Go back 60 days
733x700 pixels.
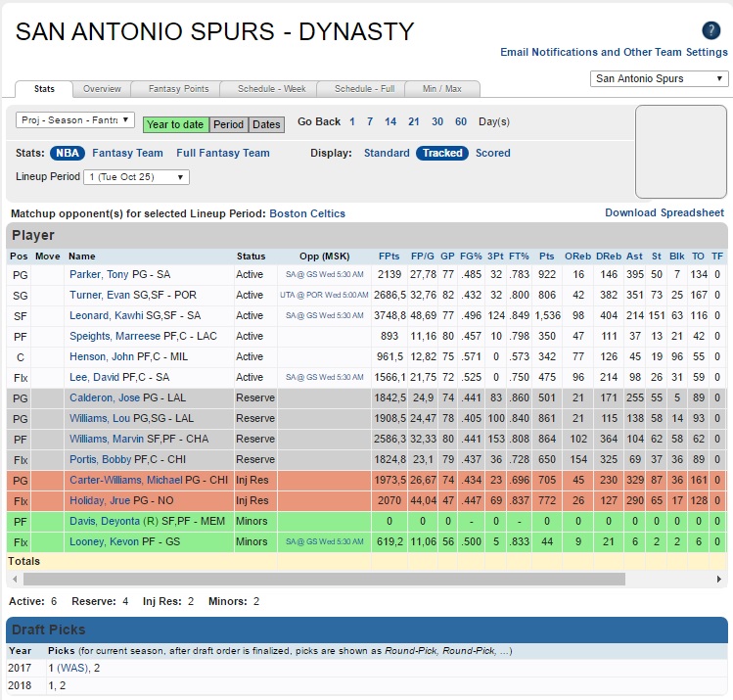pos(461,121)
